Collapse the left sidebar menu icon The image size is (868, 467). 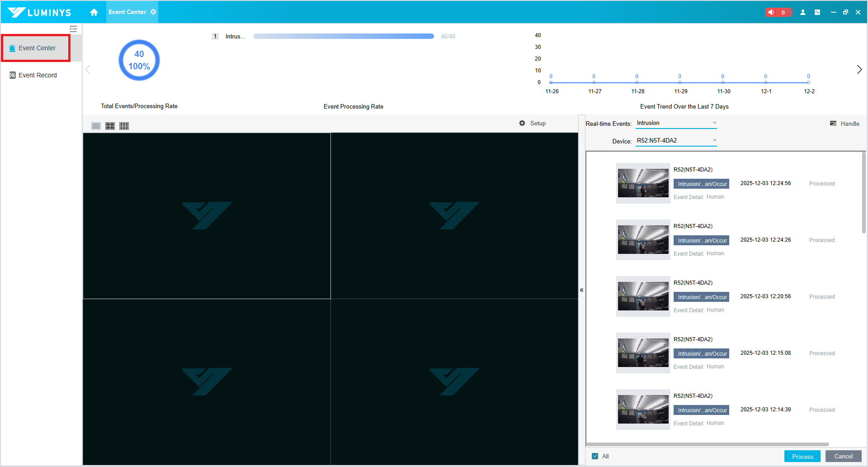pyautogui.click(x=73, y=29)
